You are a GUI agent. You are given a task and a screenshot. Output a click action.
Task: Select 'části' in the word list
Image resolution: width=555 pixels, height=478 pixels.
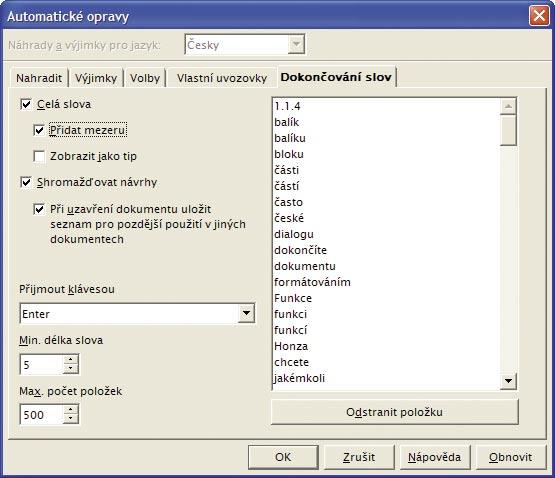coord(387,170)
